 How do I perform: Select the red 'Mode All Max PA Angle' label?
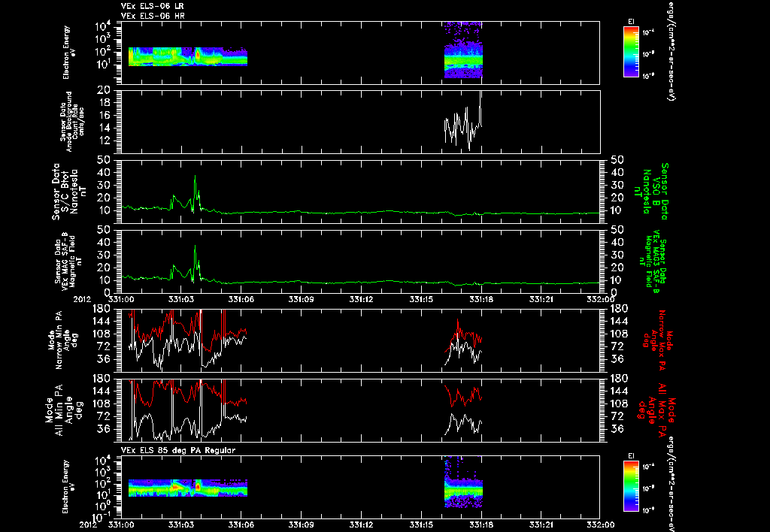coord(658,409)
